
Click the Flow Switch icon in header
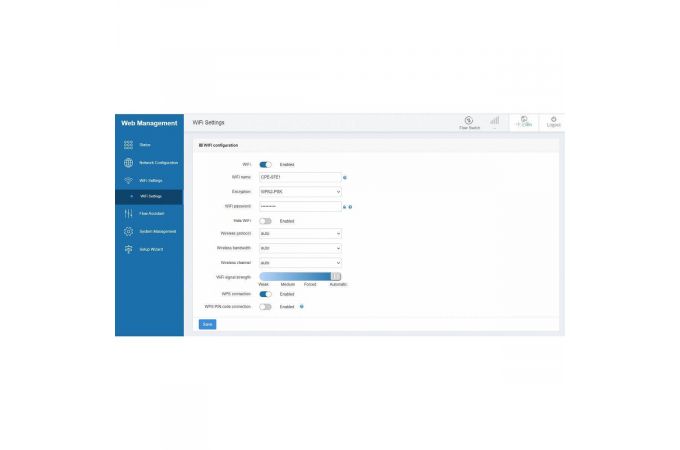tap(469, 120)
